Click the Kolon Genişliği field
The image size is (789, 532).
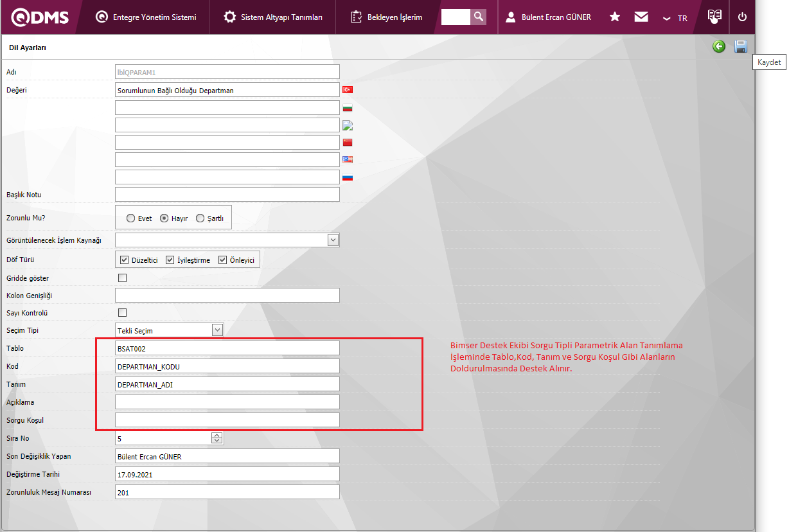pyautogui.click(x=227, y=296)
